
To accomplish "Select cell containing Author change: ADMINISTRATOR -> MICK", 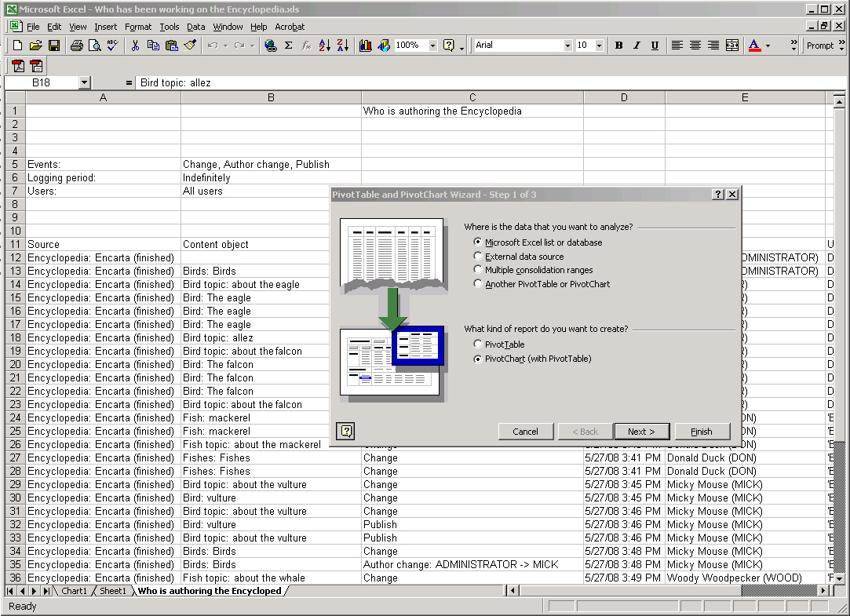I will pos(472,564).
